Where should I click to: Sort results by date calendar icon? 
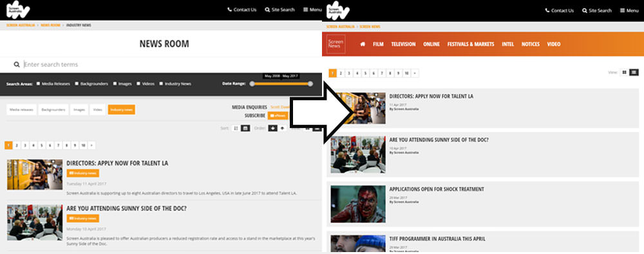coord(245,128)
